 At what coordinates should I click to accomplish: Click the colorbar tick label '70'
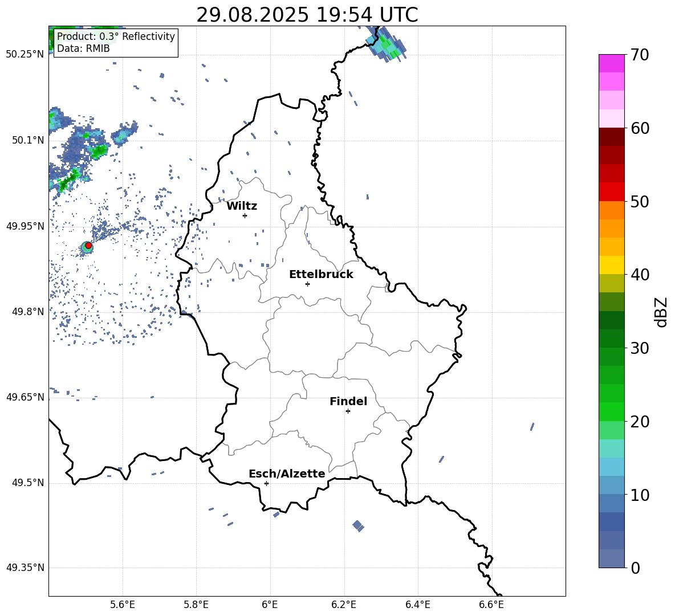click(640, 55)
